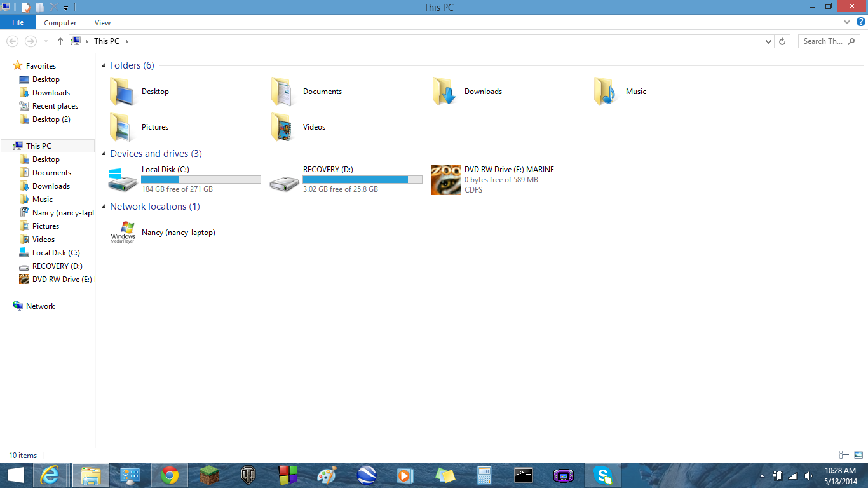Viewport: 868px width, 488px height.
Task: Open the Downloads folder icon in Folders
Action: point(445,91)
